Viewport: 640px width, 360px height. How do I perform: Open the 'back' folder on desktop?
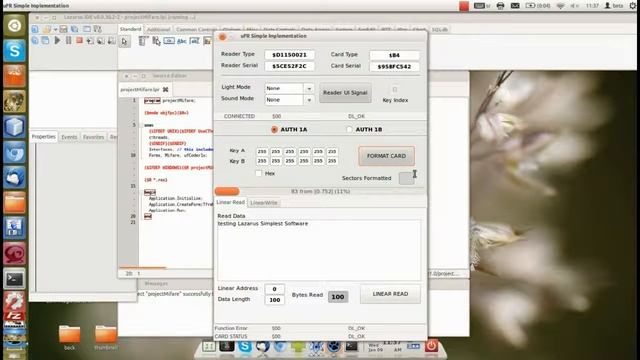point(69,338)
